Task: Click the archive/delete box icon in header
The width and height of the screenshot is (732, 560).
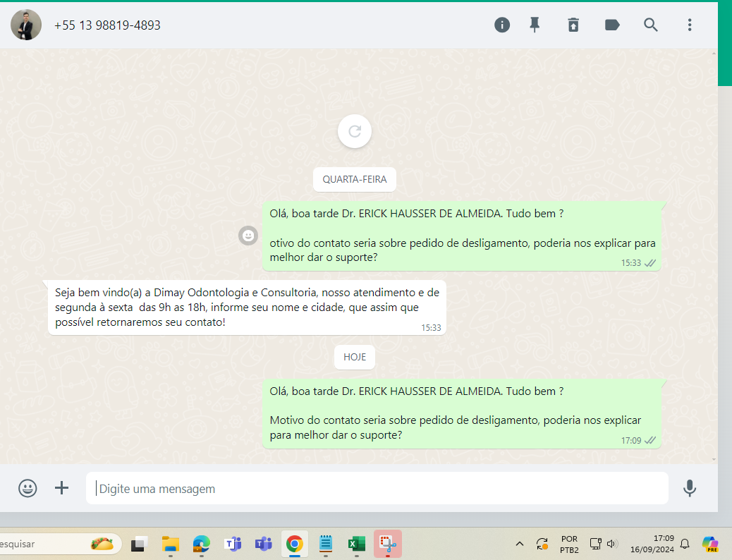Action: point(573,25)
